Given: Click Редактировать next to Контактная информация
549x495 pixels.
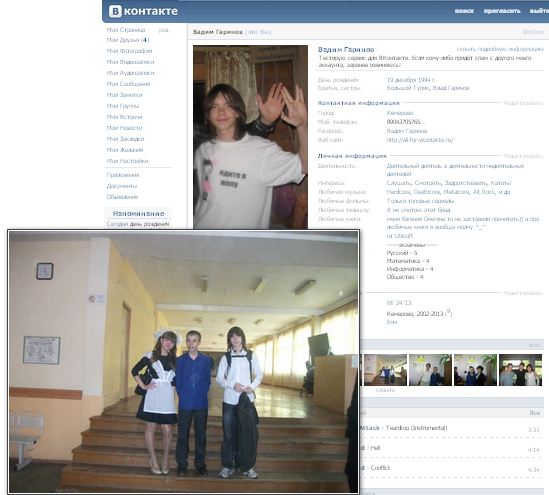Looking at the screenshot, I should point(523,103).
